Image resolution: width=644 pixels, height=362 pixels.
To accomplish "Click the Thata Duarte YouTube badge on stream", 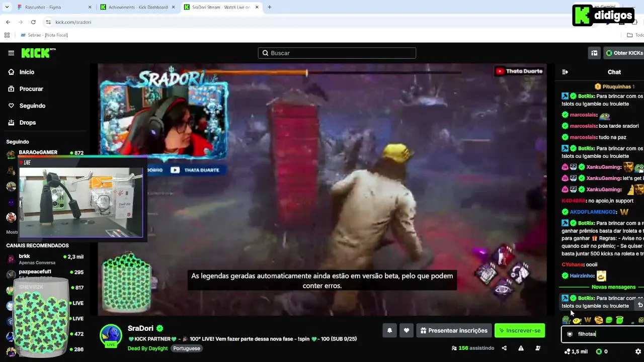I will (519, 71).
